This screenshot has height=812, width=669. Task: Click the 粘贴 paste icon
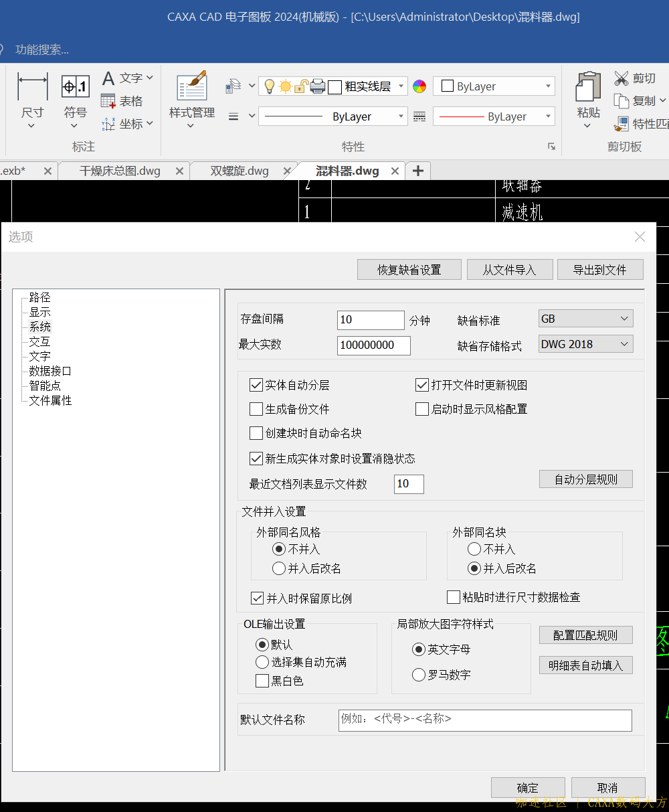click(588, 88)
